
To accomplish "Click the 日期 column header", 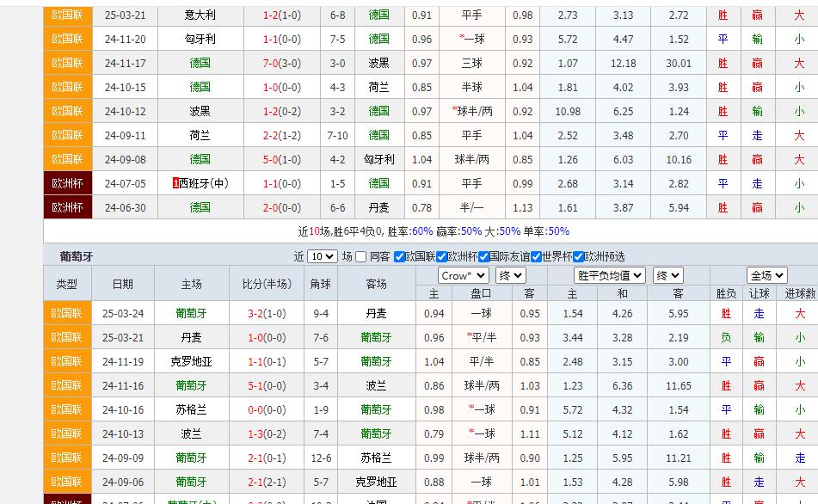I will pos(121,284).
